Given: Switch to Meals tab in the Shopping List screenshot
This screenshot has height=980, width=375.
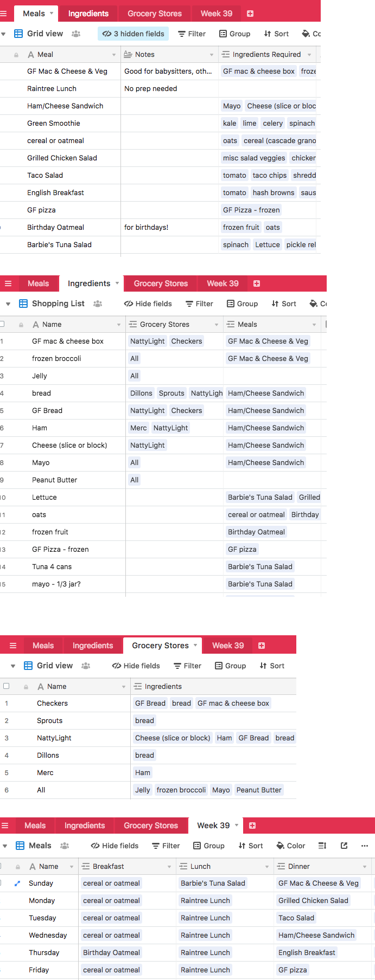Looking at the screenshot, I should tap(38, 283).
